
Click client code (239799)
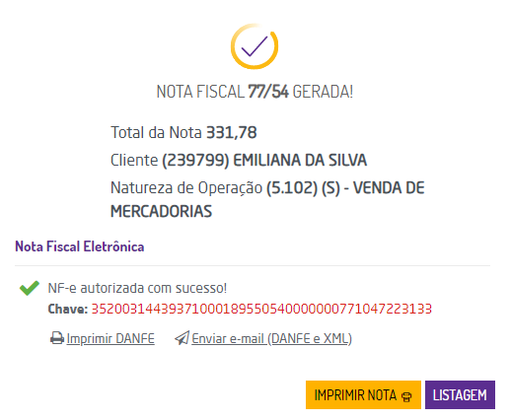pos(195,161)
